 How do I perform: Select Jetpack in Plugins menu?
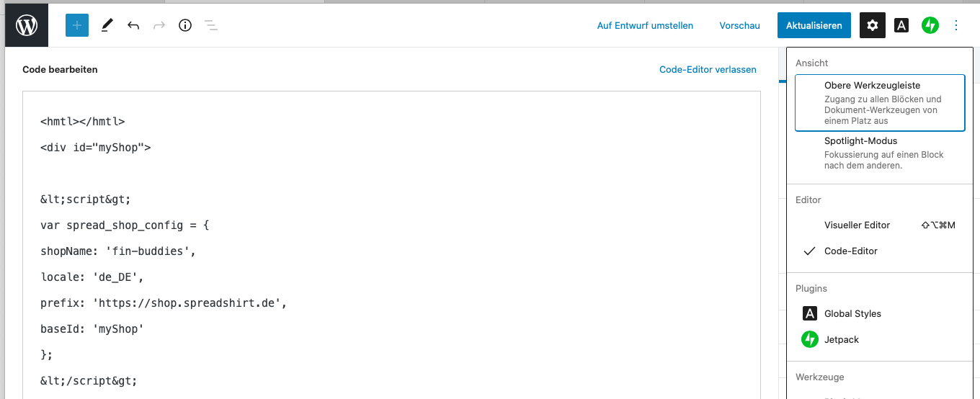pos(842,340)
